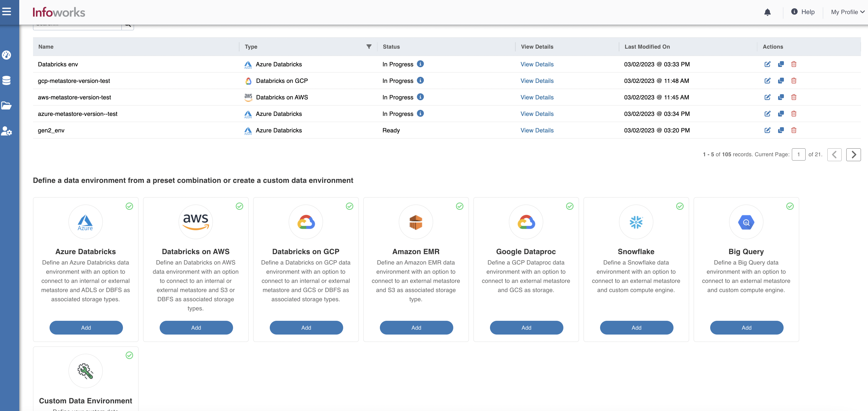868x411 pixels.
Task: Show status info for azure-metastore-version--test
Action: tap(420, 113)
